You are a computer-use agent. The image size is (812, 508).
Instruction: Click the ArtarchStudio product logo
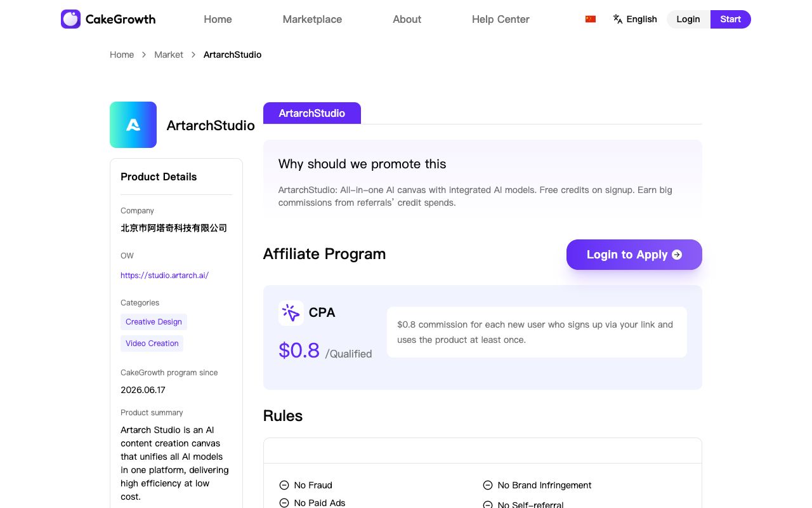133,124
